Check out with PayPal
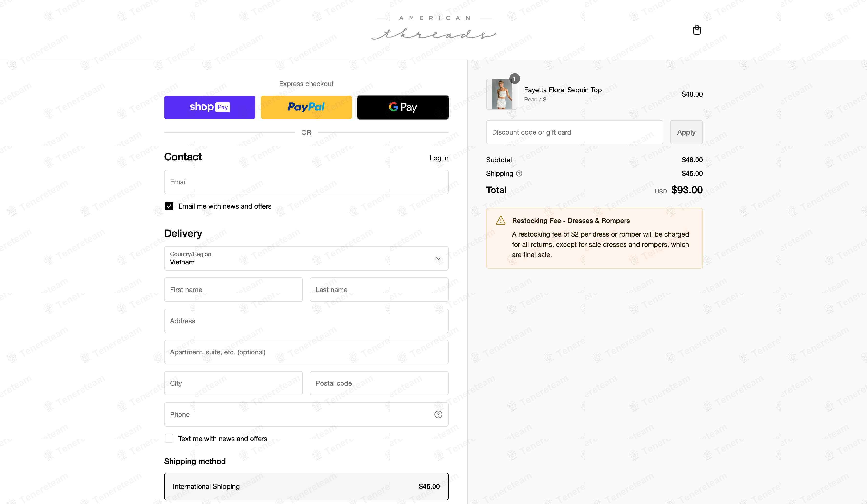 pos(306,107)
